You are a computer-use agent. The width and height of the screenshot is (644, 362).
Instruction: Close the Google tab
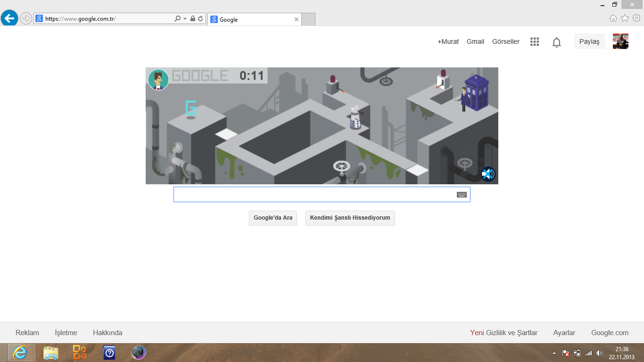click(x=296, y=20)
